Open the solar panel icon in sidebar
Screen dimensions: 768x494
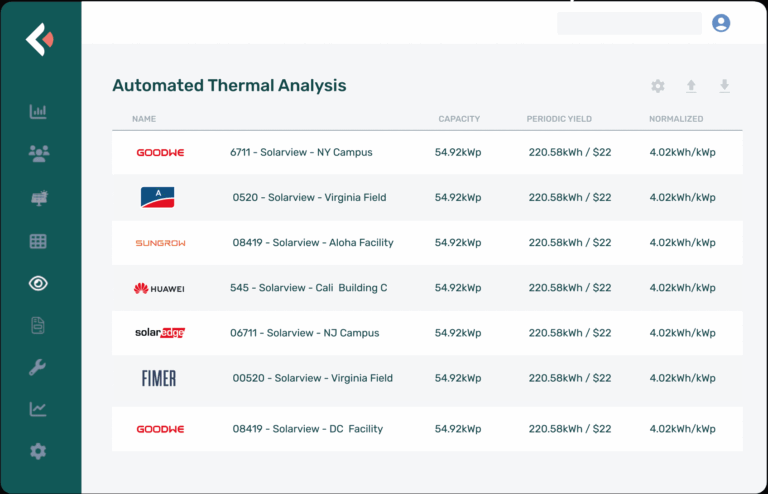tap(39, 198)
